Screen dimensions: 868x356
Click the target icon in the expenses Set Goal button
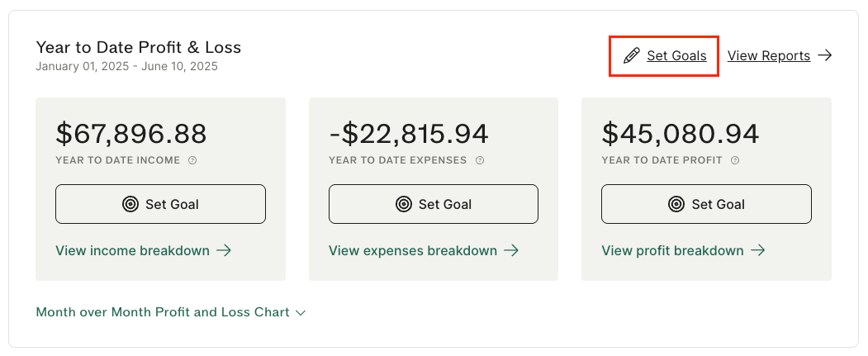(404, 204)
